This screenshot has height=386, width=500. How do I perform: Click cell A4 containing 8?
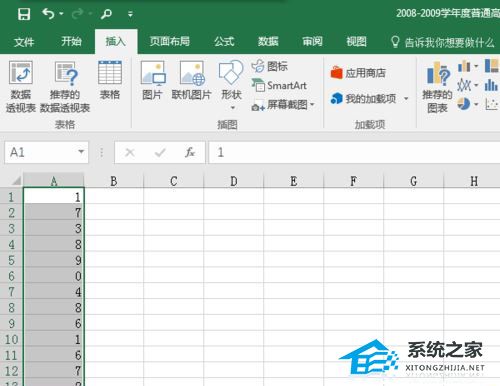(x=54, y=244)
